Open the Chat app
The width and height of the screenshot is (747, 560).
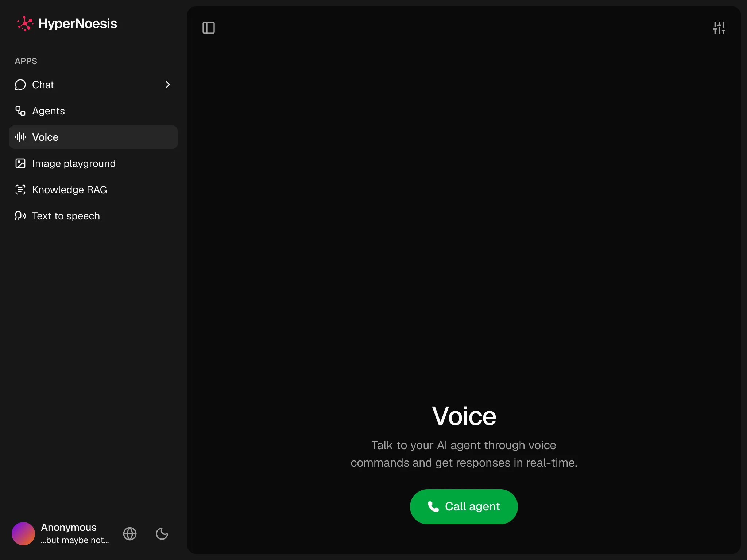click(x=93, y=85)
